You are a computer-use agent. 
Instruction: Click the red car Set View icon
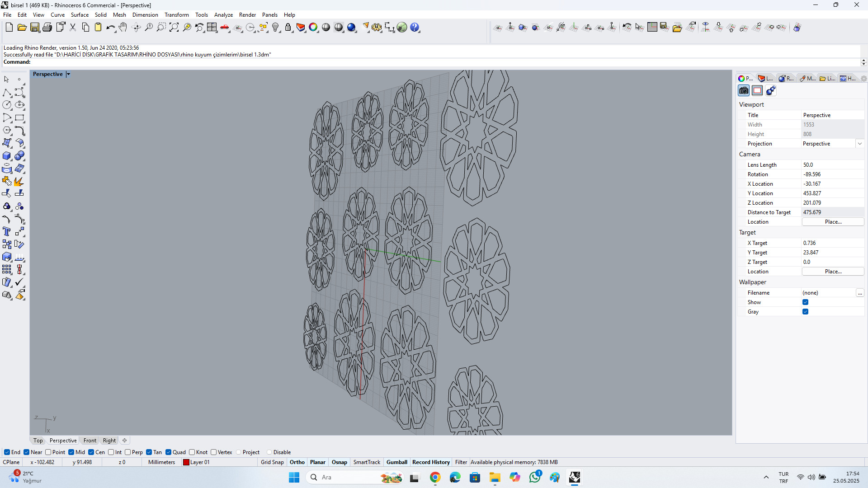pos(225,28)
